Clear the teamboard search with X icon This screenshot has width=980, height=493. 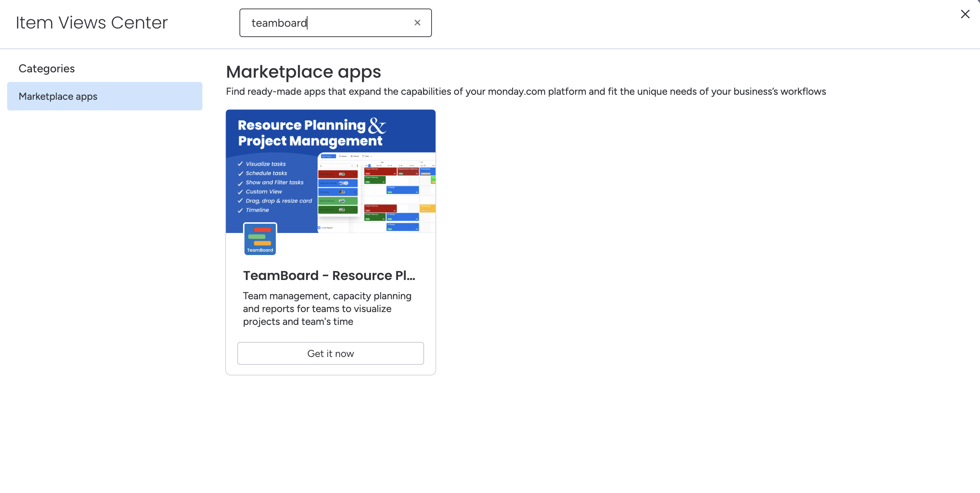pos(417,23)
